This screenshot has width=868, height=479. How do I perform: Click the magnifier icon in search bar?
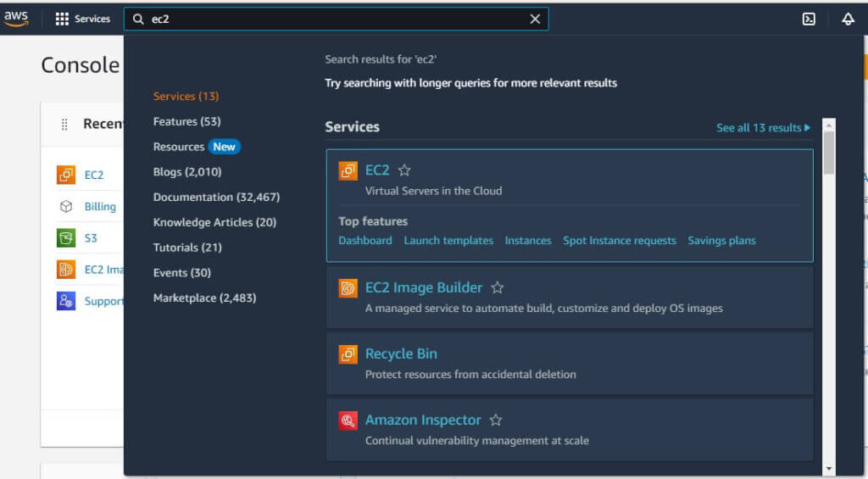(x=138, y=19)
